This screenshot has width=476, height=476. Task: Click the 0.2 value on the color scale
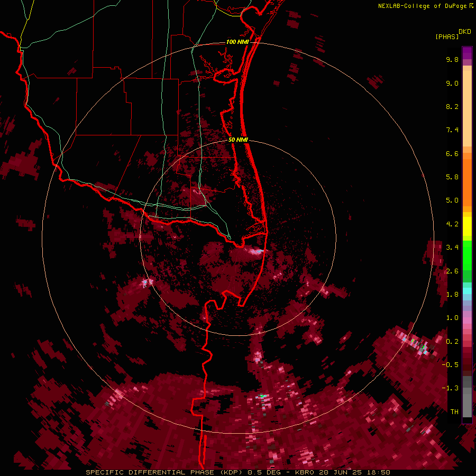click(452, 342)
